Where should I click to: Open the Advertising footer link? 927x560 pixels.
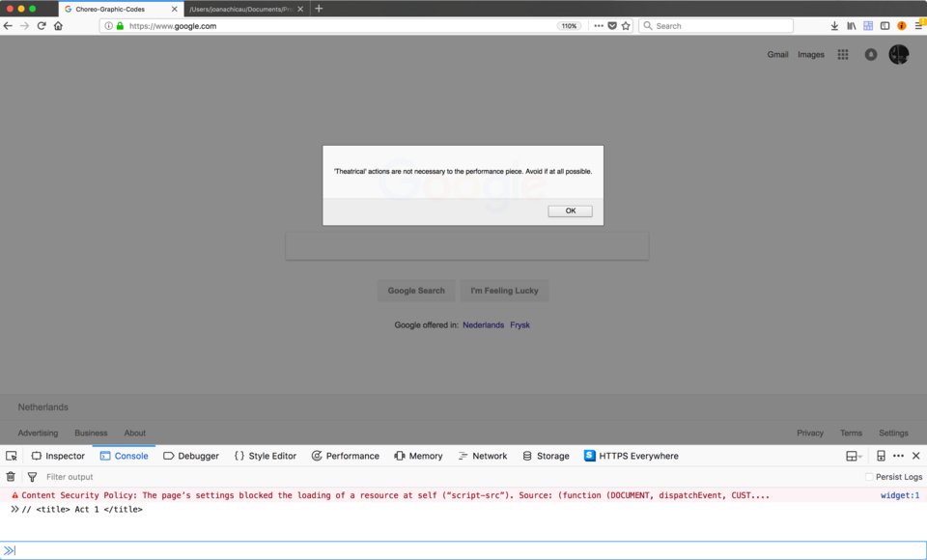coord(38,433)
